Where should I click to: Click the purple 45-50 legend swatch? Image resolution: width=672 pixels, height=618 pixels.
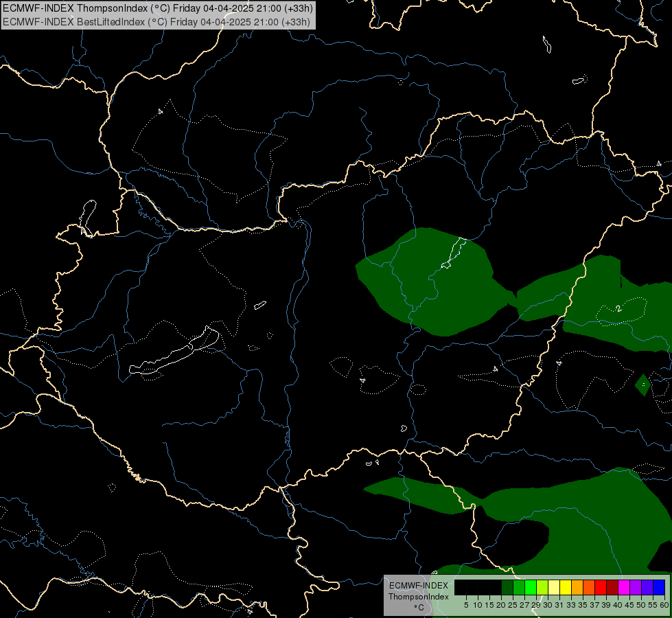(636, 587)
